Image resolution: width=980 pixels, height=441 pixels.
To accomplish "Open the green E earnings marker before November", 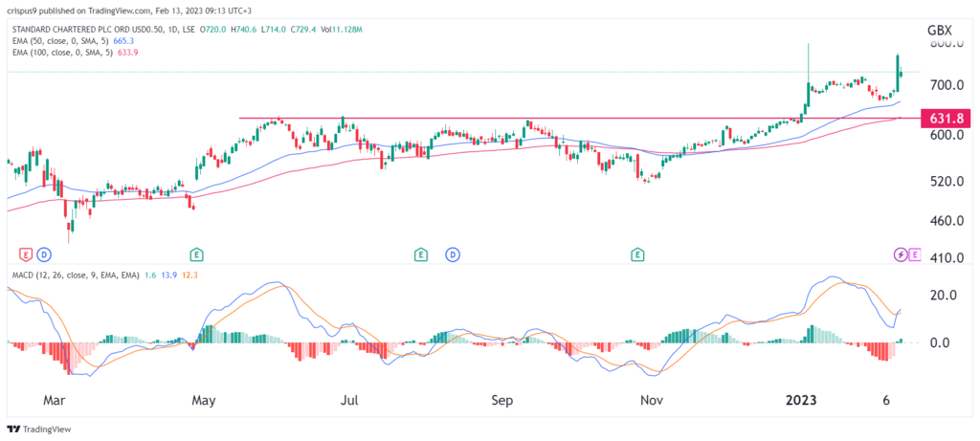I will pos(638,254).
